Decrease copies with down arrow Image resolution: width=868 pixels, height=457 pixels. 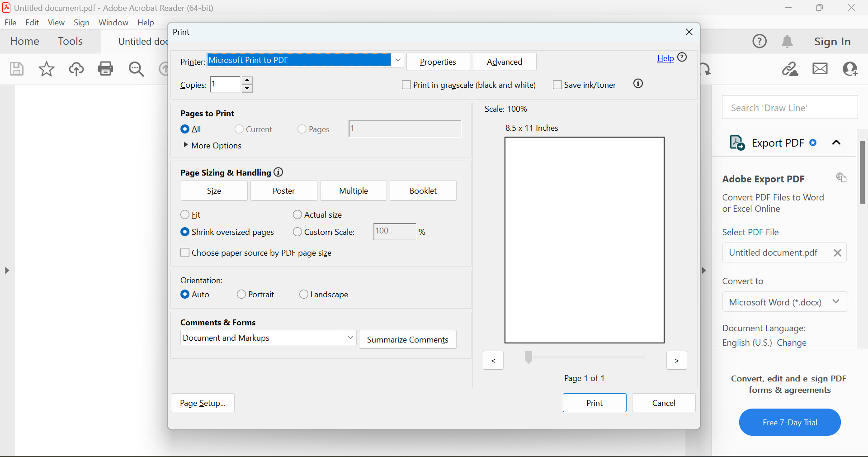(x=247, y=89)
